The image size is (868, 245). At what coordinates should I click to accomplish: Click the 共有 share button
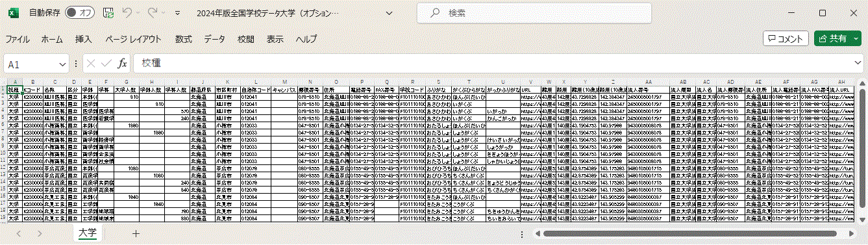[837, 39]
